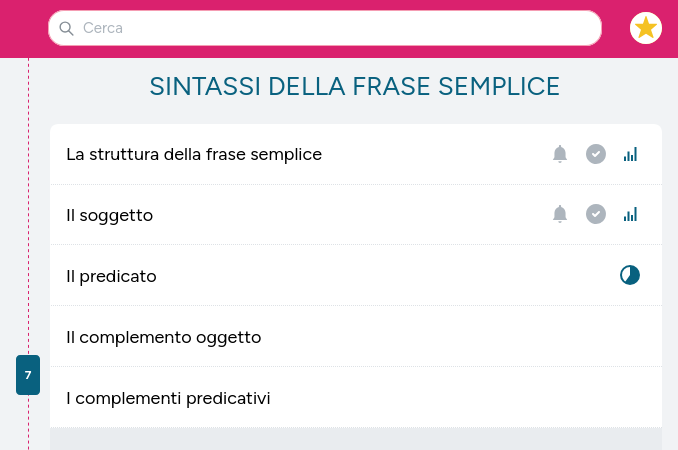
Task: Toggle completed checkmark on La struttura della frase semplice
Action: [x=596, y=154]
